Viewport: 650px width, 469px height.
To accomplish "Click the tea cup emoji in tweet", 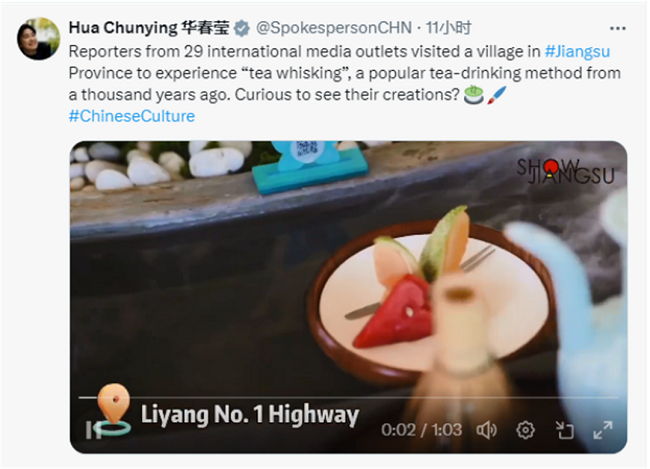I will point(473,95).
